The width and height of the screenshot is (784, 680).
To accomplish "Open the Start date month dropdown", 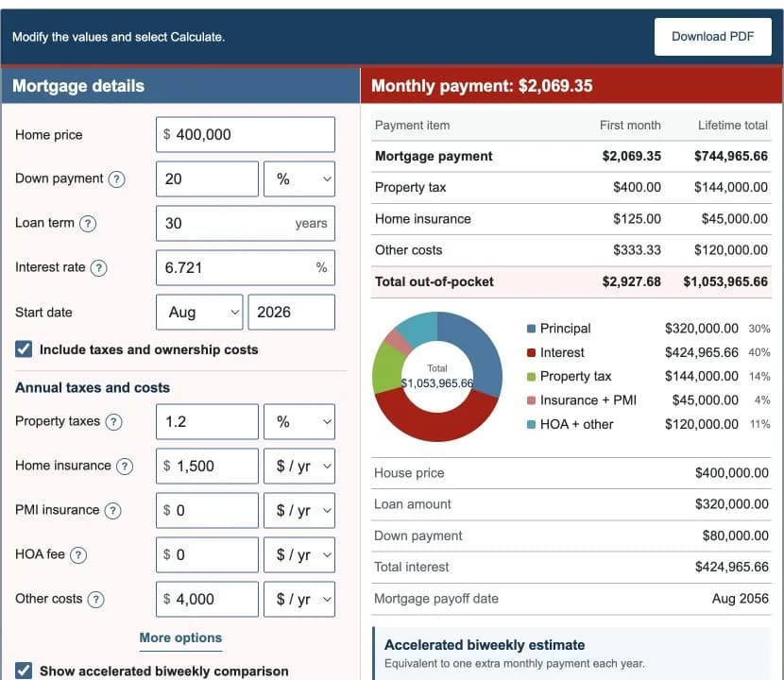I will pyautogui.click(x=199, y=312).
